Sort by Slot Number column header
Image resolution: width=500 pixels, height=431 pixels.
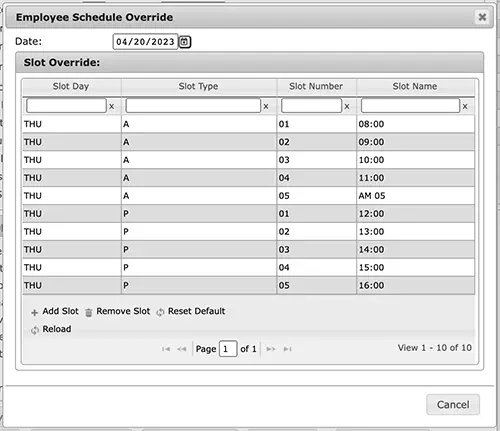click(x=316, y=86)
